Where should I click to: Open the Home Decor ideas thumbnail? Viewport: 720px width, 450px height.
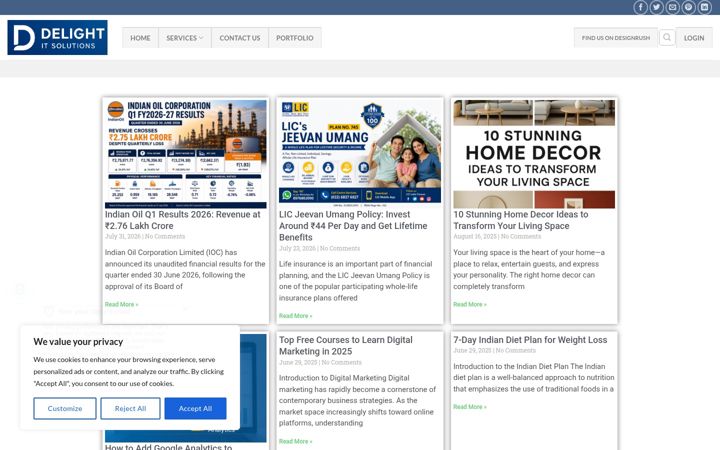pyautogui.click(x=534, y=154)
